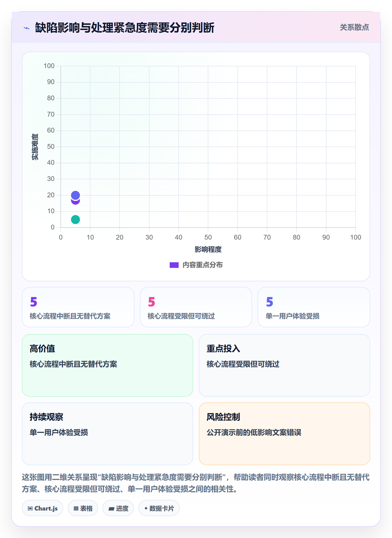Click the purple legend swatch for 内容重点分布
Screen dimensions: 392x538
tap(174, 265)
